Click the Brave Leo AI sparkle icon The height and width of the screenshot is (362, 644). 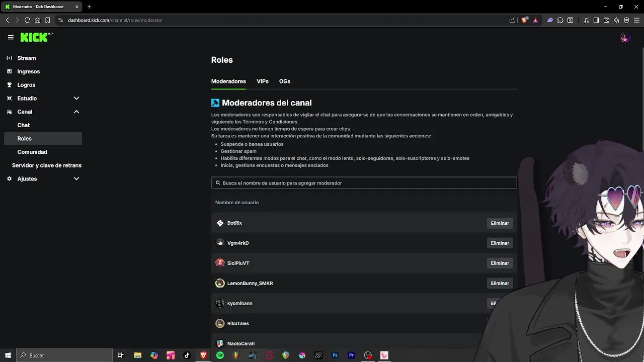(x=616, y=20)
